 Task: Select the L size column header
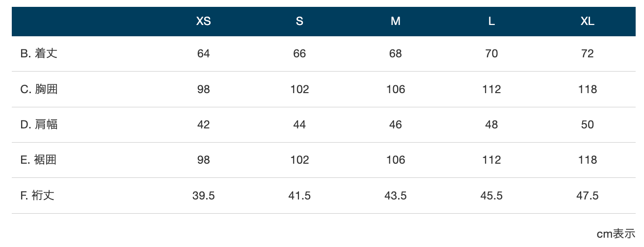(x=491, y=22)
